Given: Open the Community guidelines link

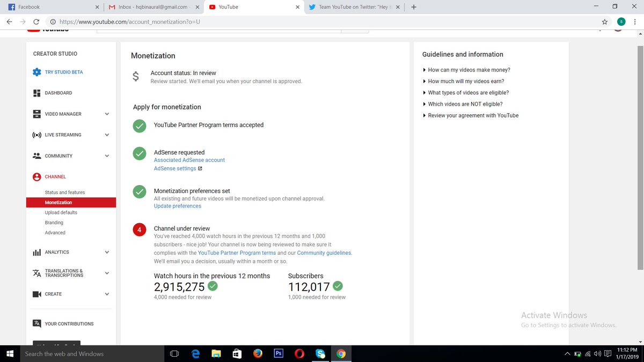Looking at the screenshot, I should point(324,253).
